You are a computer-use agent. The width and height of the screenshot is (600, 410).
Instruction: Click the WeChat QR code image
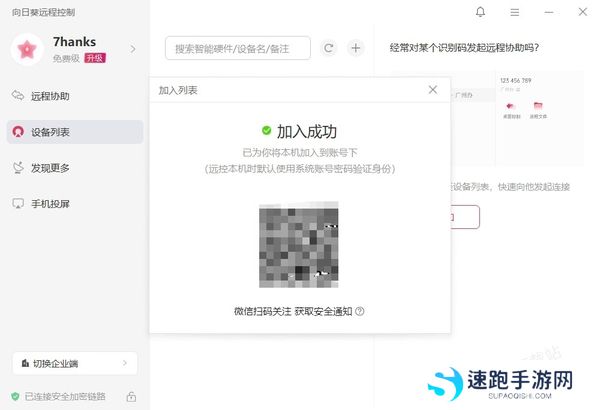click(x=298, y=245)
